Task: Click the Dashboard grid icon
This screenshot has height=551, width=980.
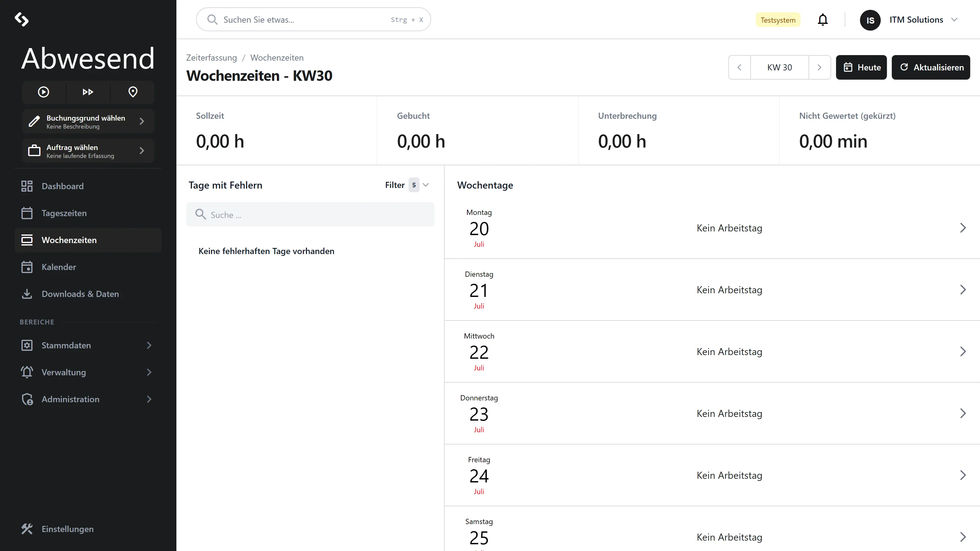Action: 27,186
